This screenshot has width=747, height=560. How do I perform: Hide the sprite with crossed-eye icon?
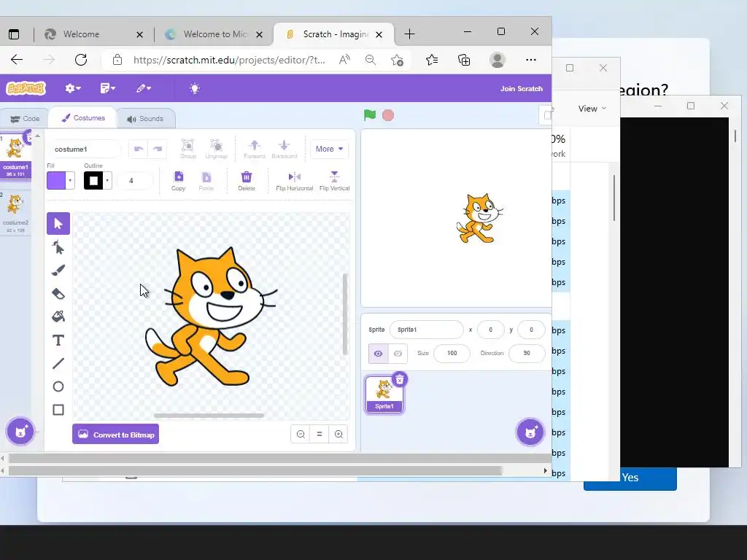tap(398, 354)
